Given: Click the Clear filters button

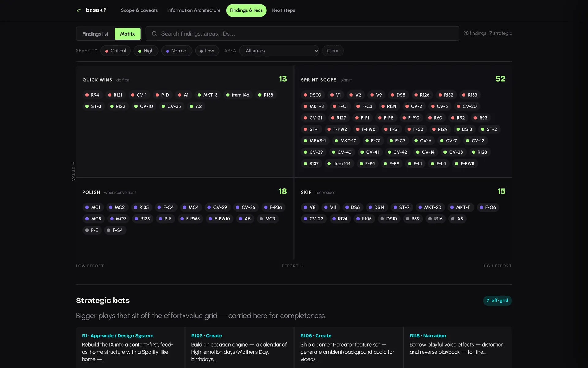Looking at the screenshot, I should point(333,51).
